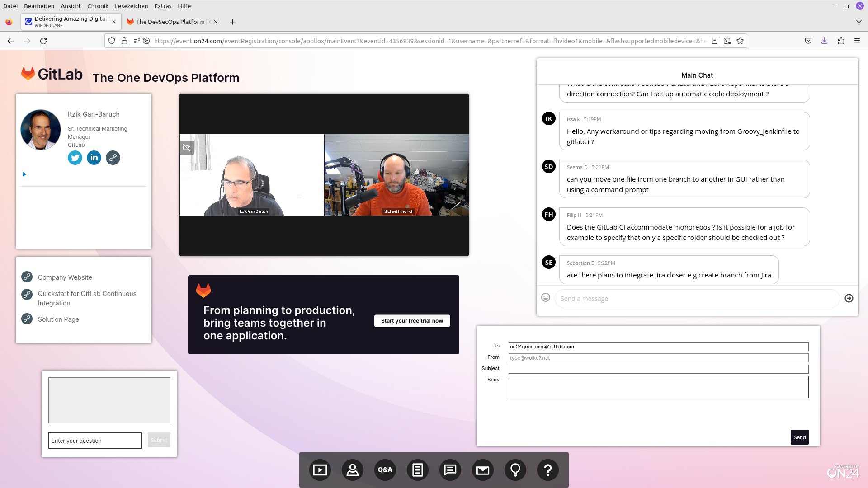Switch to The DevSecOps Platform tab
This screenshot has width=868, height=488.
coord(170,22)
